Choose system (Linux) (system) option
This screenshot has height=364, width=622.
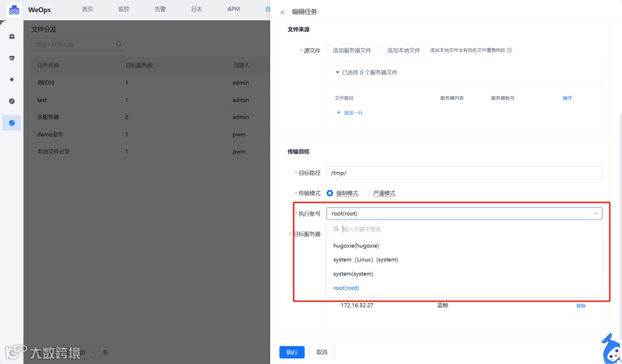(464, 260)
